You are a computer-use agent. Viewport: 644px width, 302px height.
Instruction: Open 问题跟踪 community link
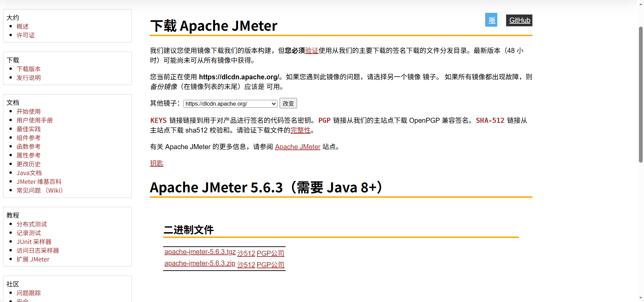[x=29, y=293]
